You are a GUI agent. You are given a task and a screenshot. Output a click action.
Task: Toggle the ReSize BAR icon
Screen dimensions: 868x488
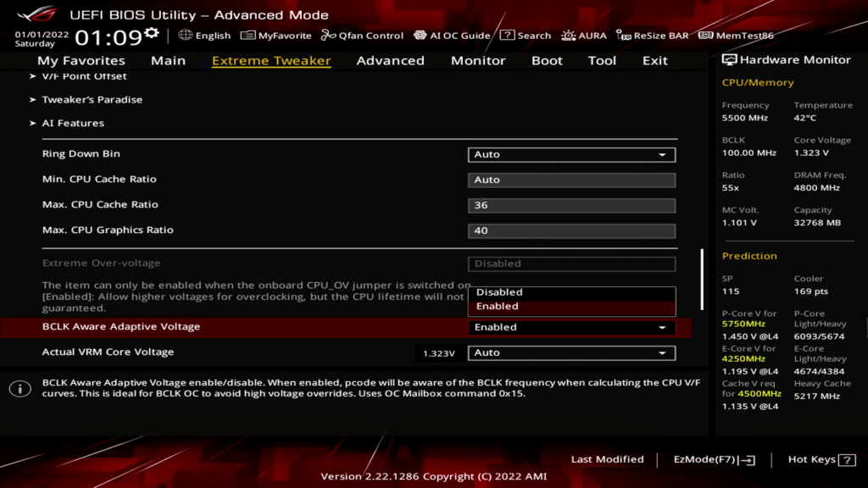pyautogui.click(x=623, y=36)
